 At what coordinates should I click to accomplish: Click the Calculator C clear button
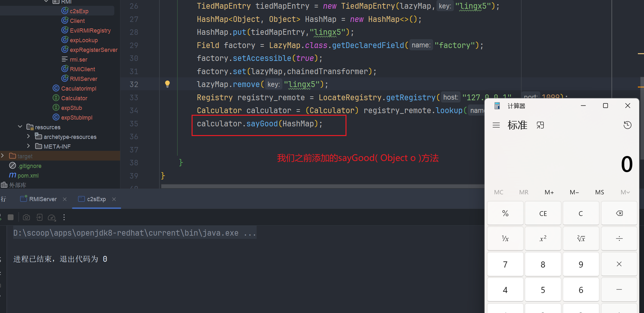coord(581,213)
